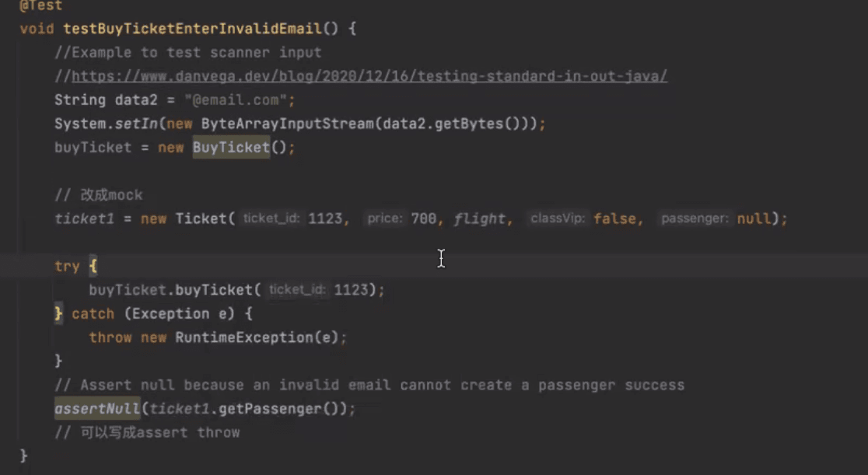Click the passenger argument null

coord(754,218)
